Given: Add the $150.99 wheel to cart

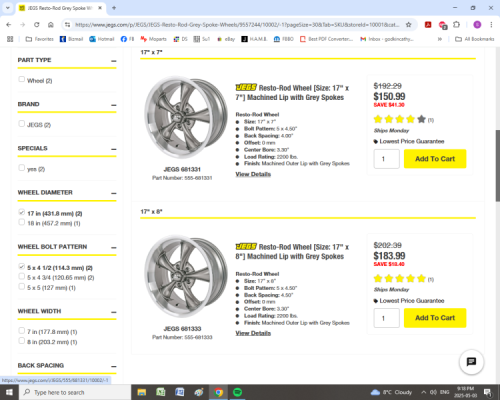Looking at the screenshot, I should point(435,159).
